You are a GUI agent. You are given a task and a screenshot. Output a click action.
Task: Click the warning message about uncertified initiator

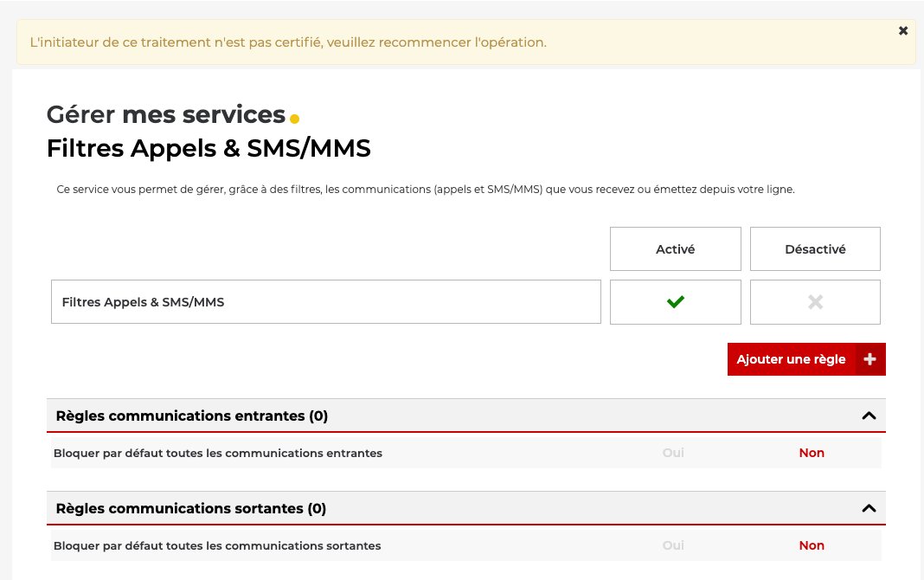pos(288,42)
